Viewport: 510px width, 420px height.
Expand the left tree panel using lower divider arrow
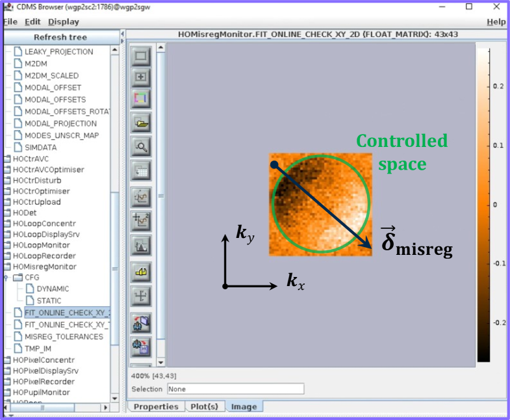[x=123, y=41]
